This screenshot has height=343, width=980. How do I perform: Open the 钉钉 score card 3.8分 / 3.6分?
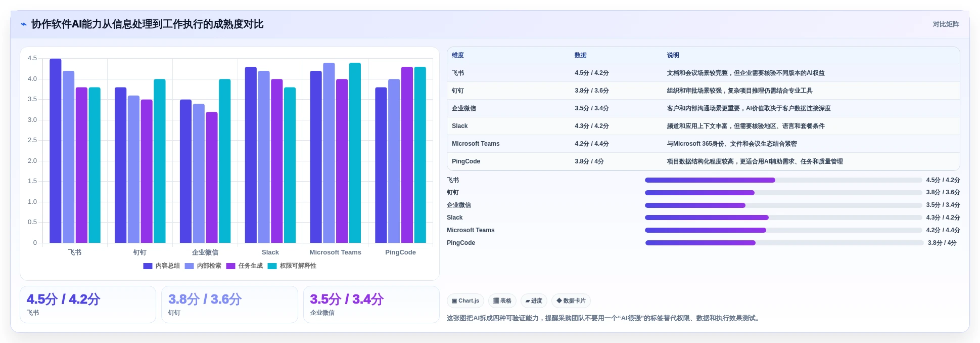click(x=229, y=305)
